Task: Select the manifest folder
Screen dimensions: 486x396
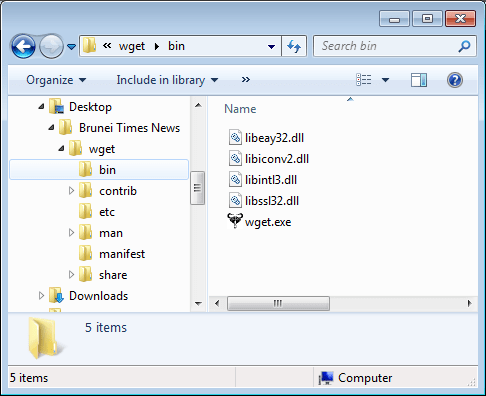Action: 122,254
